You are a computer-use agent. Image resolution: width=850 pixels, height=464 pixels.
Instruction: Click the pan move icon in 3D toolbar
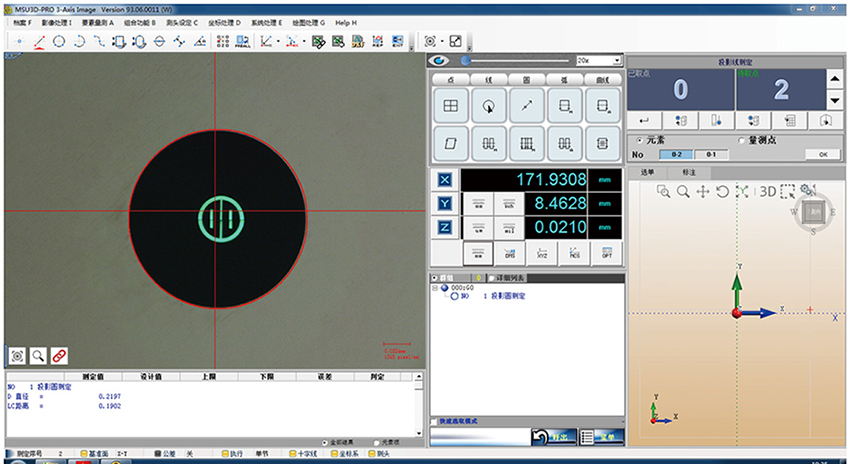(703, 190)
